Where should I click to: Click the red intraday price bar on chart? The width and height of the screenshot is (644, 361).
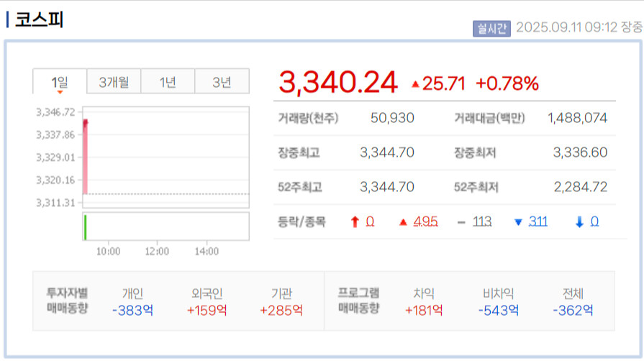tap(85, 157)
